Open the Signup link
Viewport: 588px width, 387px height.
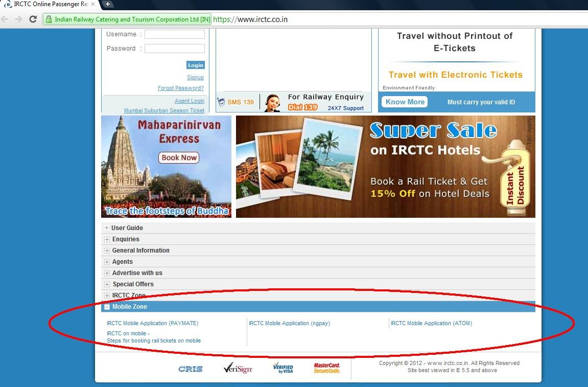[195, 77]
